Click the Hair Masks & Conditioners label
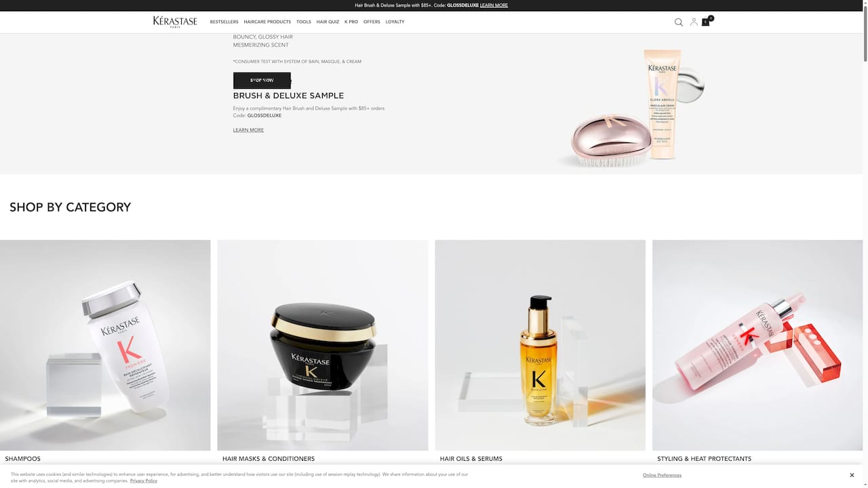The height and width of the screenshot is (488, 868). pyautogui.click(x=269, y=459)
